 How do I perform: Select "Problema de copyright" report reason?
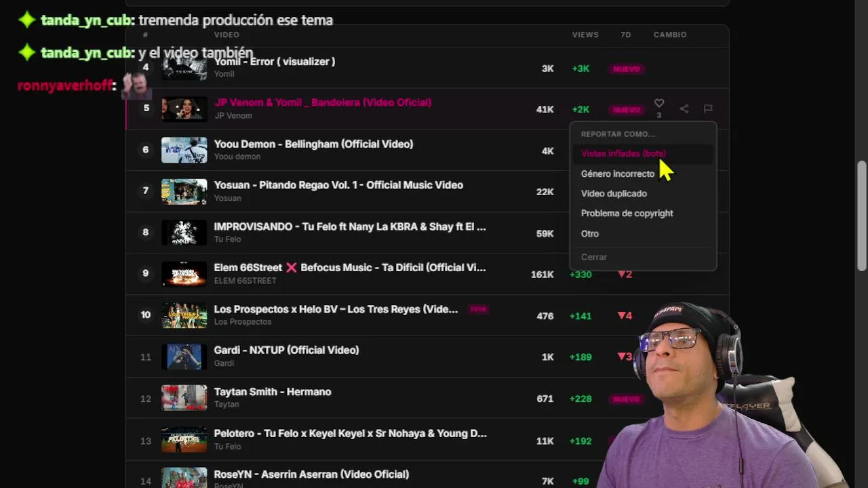pos(627,213)
